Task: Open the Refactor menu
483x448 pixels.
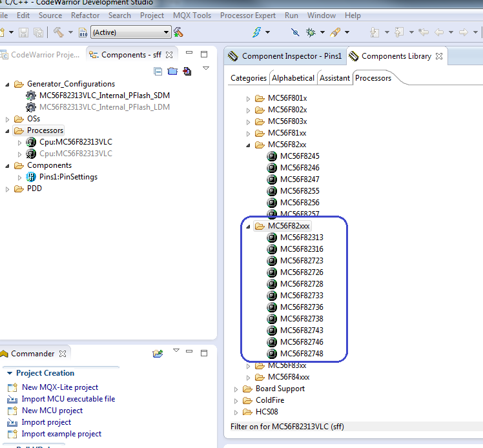Action: (x=85, y=15)
